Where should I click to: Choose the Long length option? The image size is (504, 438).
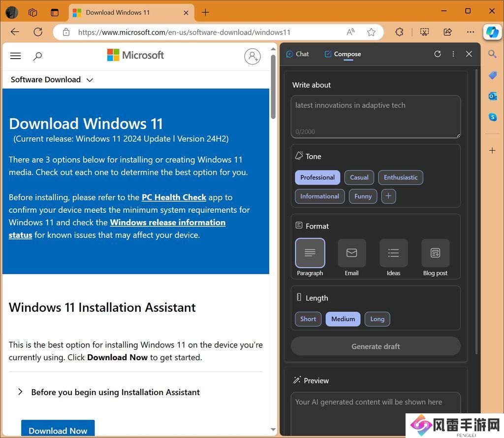[377, 319]
